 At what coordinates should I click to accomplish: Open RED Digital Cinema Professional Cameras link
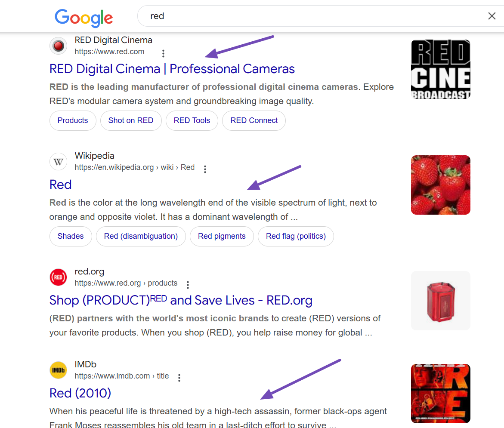(x=172, y=69)
